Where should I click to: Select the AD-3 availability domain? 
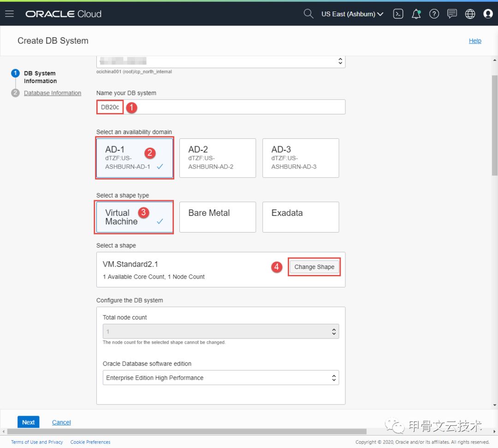[301, 158]
